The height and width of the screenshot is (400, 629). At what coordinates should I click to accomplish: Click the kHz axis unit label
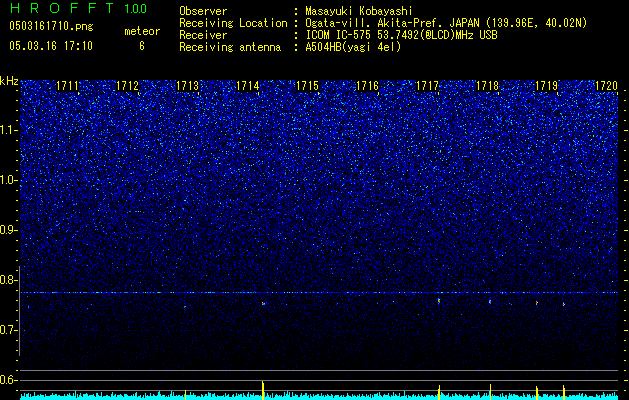(9, 81)
